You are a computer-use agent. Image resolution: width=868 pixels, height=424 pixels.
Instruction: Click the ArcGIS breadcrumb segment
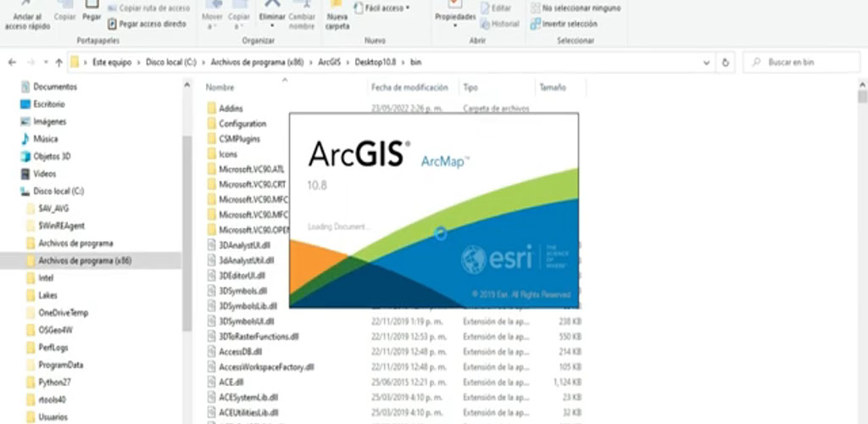pos(330,63)
